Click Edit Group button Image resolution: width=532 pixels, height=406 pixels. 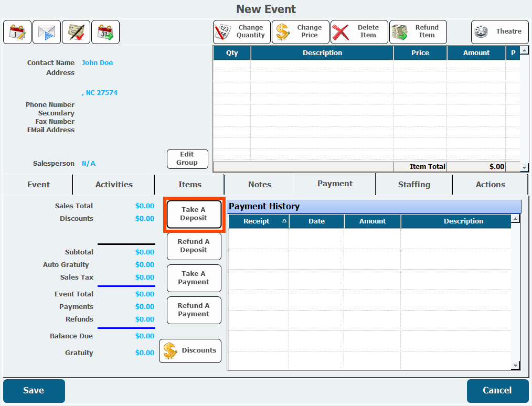point(187,159)
